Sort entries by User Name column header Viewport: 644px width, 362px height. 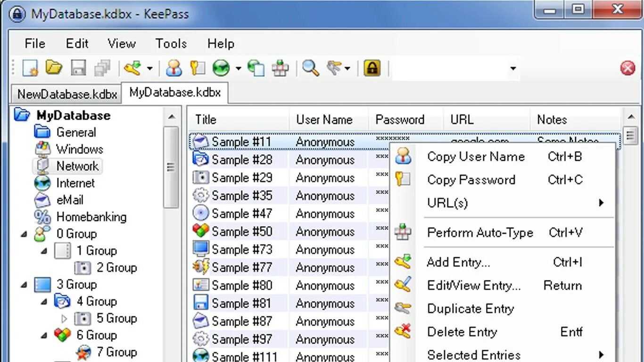pyautogui.click(x=329, y=120)
